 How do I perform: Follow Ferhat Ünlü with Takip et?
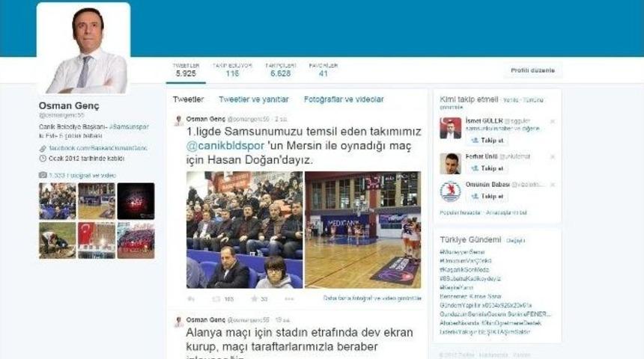pyautogui.click(x=487, y=168)
